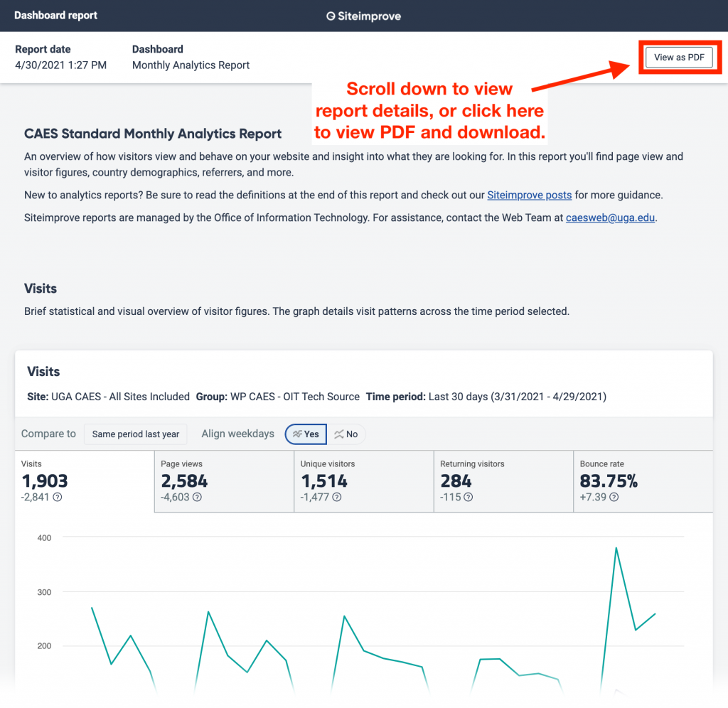Image resolution: width=728 pixels, height=708 pixels.
Task: Click the Site UGA CAES - All Sites Included text
Action: [x=108, y=397]
